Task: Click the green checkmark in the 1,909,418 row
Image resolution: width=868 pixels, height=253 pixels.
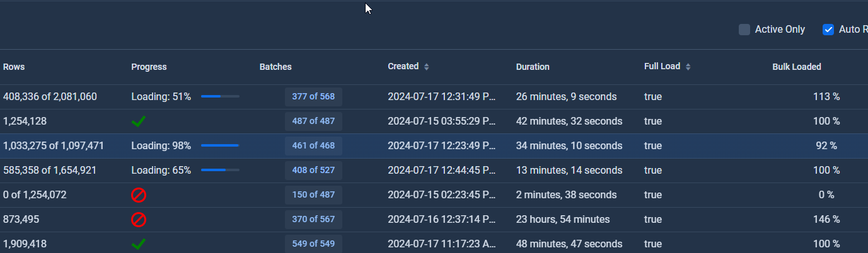Action: click(x=139, y=244)
